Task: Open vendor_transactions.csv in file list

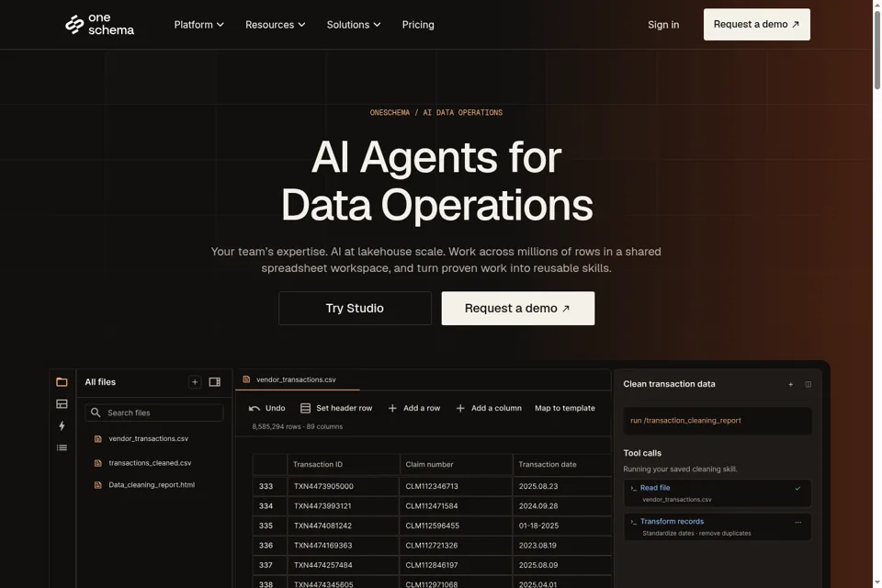Action: tap(149, 438)
